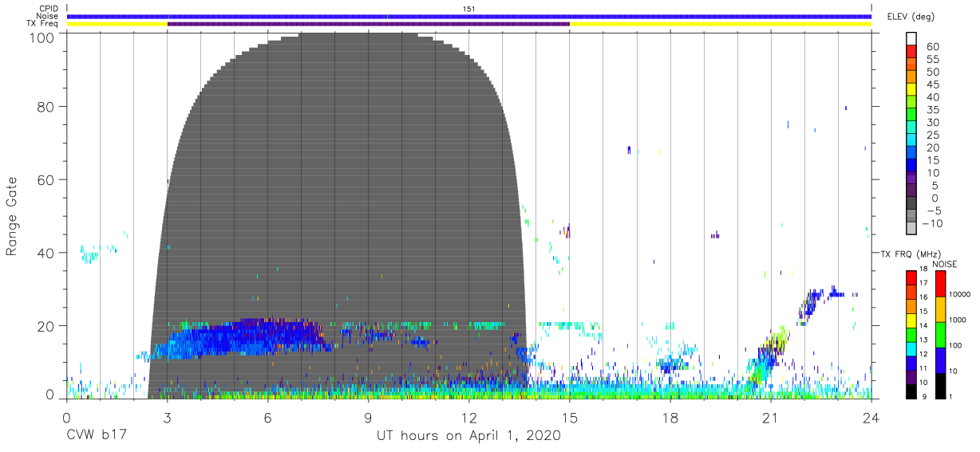The image size is (980, 452).
Task: Click the UT hours on April 1, 2020 title
Action: tap(468, 436)
